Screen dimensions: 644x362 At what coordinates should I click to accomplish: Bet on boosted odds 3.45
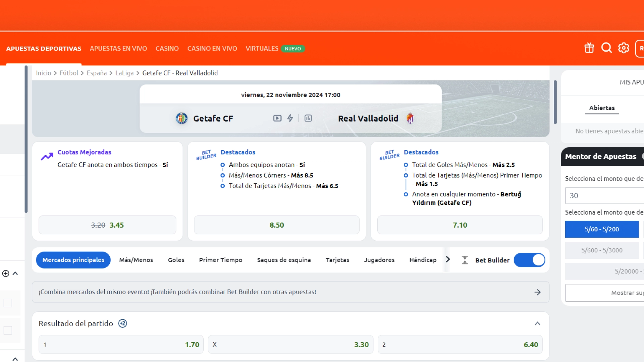point(107,225)
